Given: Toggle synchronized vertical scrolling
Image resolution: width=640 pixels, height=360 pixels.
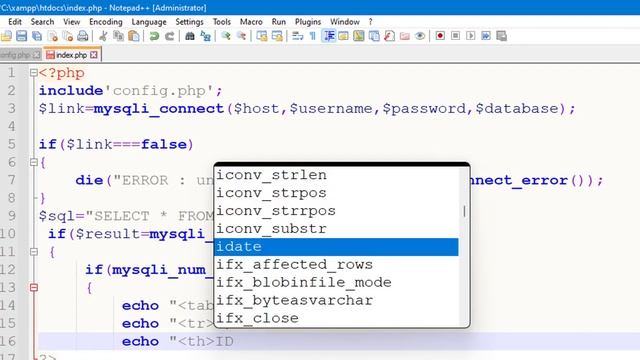Looking at the screenshot, I should click(x=262, y=36).
